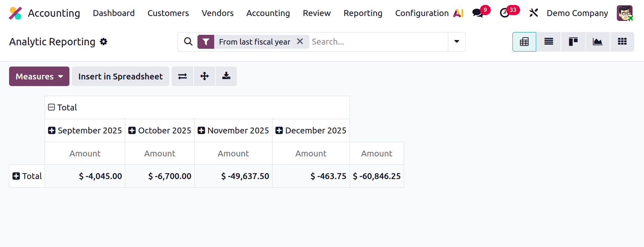Open the Reporting menu
644x247 pixels.
pos(363,13)
